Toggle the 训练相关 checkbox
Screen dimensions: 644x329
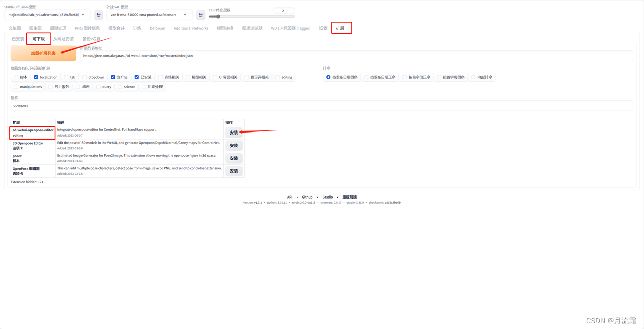160,77
